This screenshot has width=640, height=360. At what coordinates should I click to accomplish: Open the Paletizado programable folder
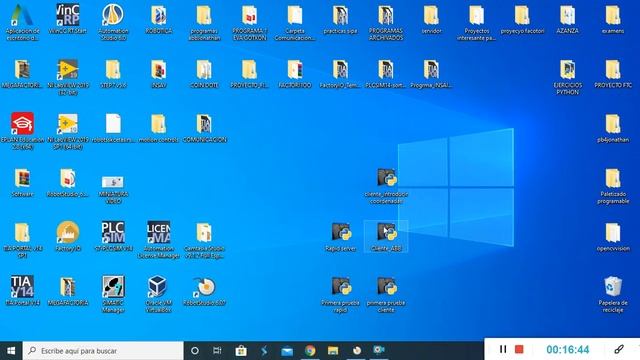[x=613, y=186]
